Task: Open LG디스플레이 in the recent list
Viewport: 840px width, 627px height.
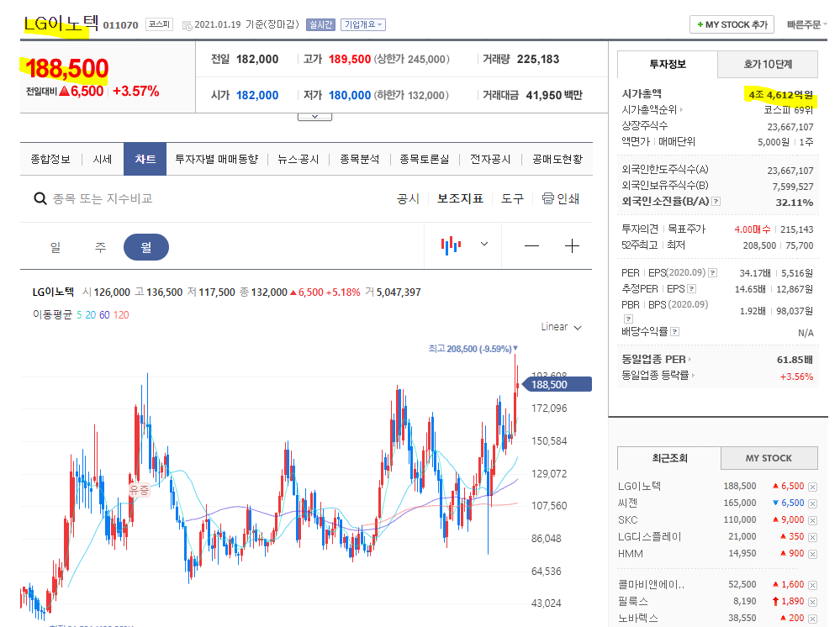Action: click(x=650, y=537)
